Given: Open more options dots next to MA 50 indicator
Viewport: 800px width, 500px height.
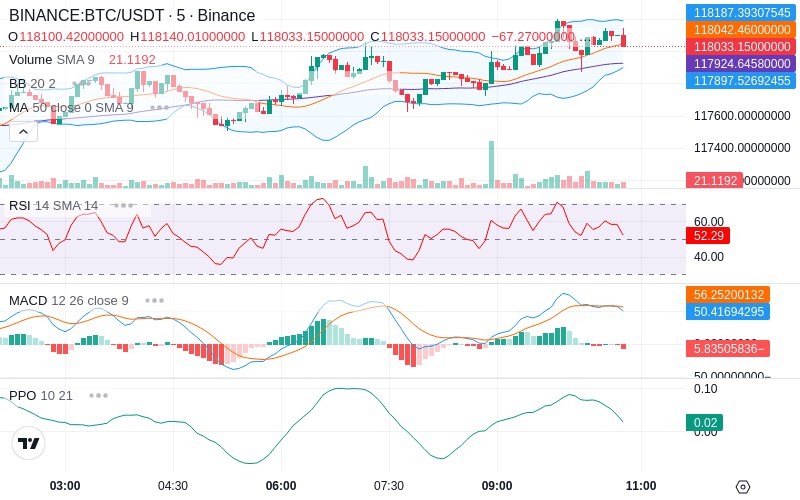Looking at the screenshot, I should pos(159,108).
